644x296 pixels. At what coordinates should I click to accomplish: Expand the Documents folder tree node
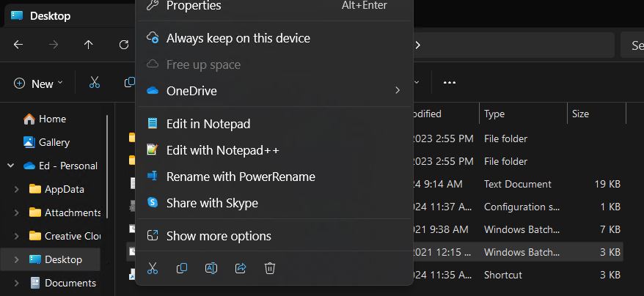pyautogui.click(x=16, y=283)
